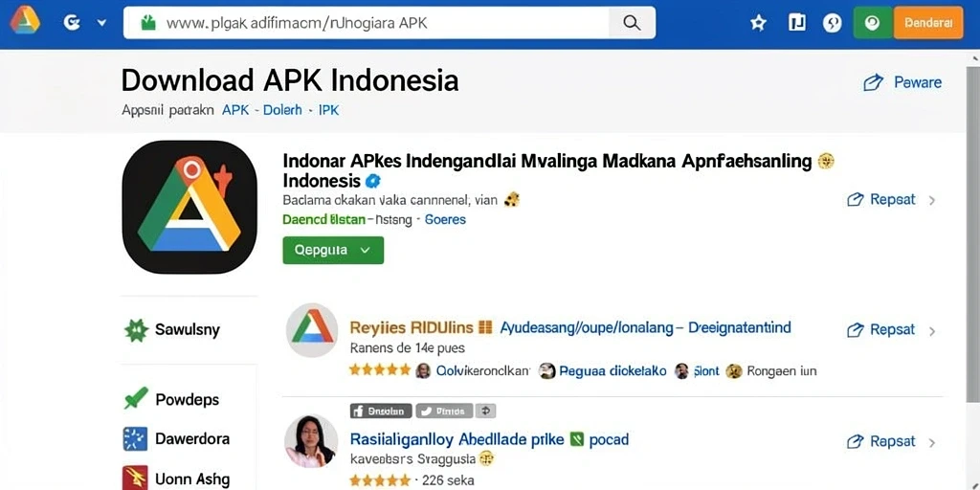Viewport: 980px width, 490px height.
Task: Click the small grey share button after Twitter
Action: click(485, 411)
